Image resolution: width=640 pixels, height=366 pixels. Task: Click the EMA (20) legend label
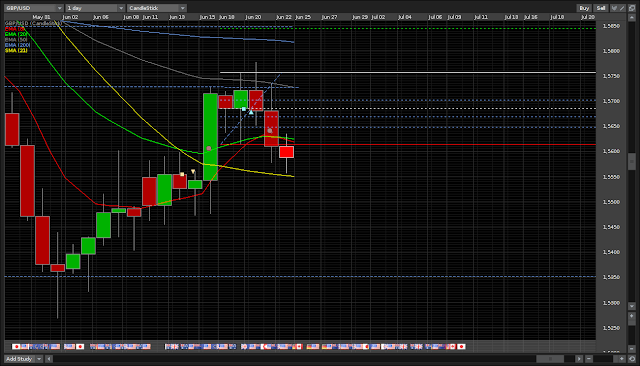point(16,34)
